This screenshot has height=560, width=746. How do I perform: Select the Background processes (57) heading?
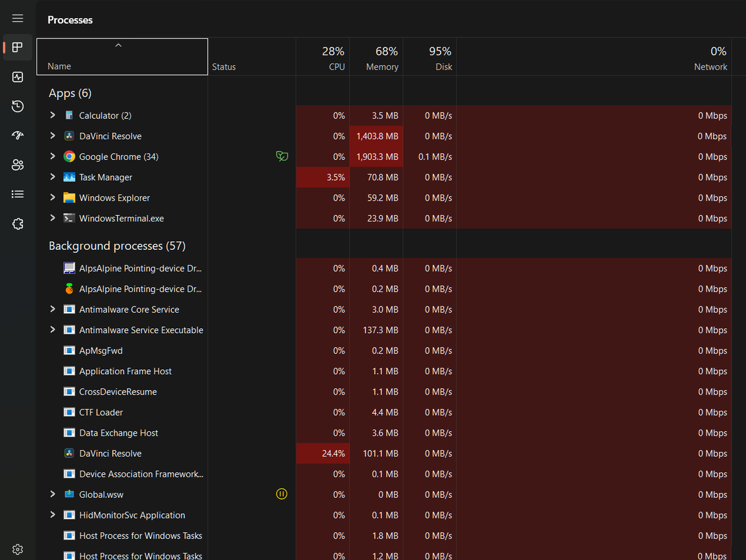point(117,246)
